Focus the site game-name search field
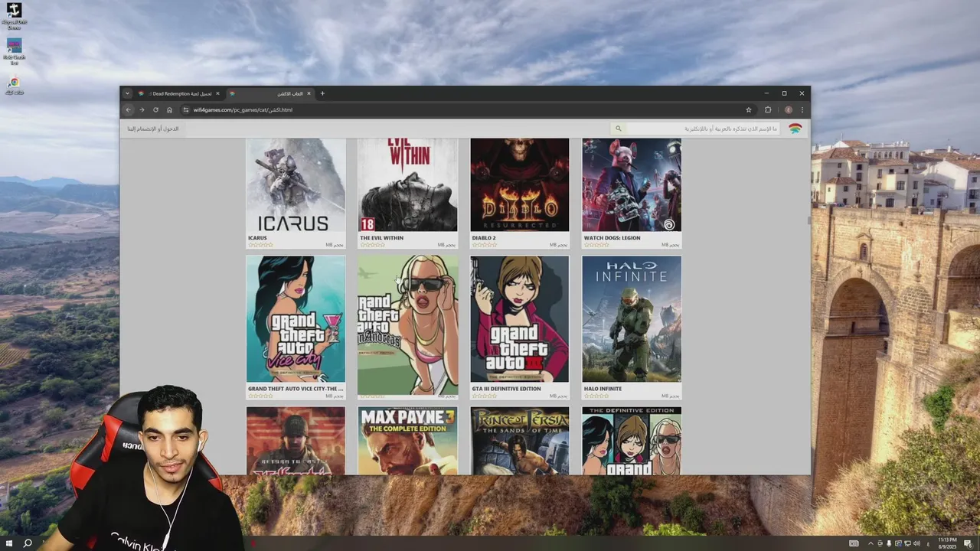The width and height of the screenshot is (980, 551). [703, 129]
